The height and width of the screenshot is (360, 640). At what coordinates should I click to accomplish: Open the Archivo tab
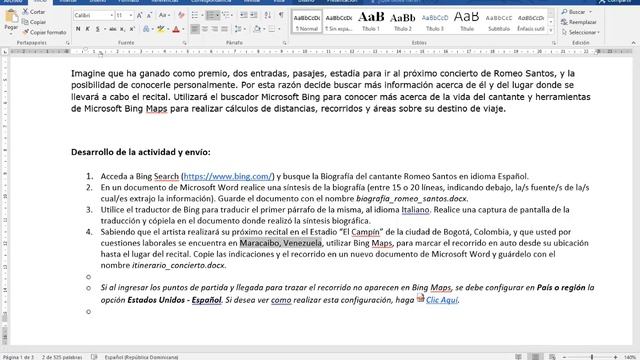tap(13, 1)
